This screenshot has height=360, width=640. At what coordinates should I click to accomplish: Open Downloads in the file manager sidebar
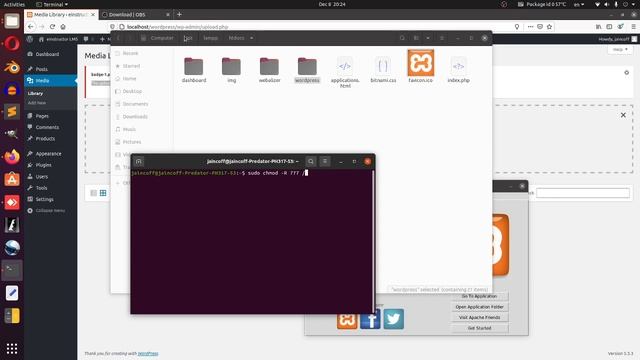pos(135,116)
